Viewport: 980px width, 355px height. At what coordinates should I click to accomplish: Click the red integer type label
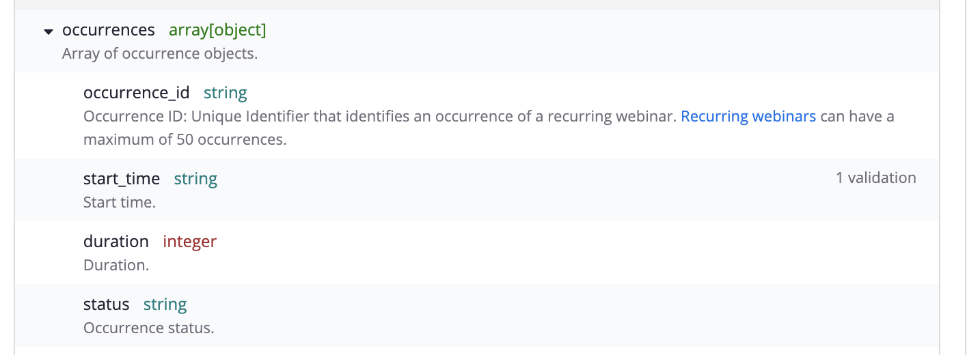189,242
